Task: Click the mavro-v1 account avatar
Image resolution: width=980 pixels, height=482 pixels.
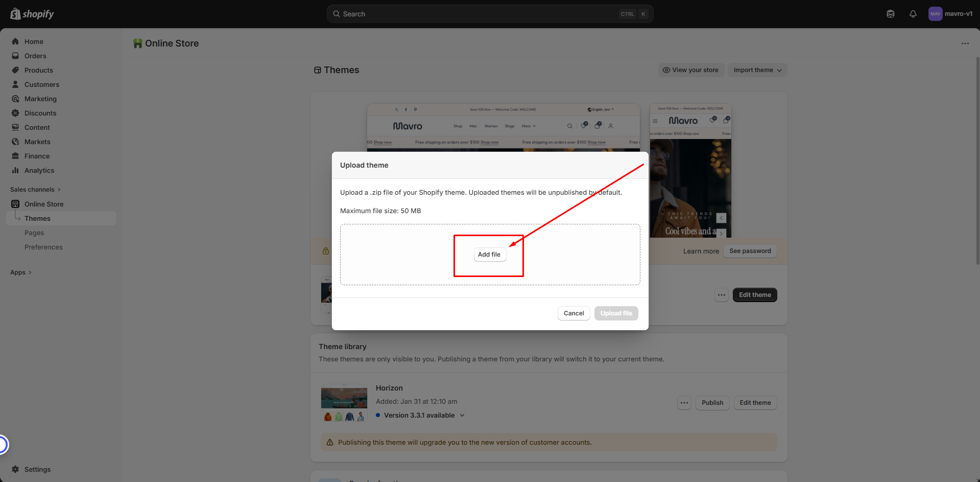Action: (935, 14)
